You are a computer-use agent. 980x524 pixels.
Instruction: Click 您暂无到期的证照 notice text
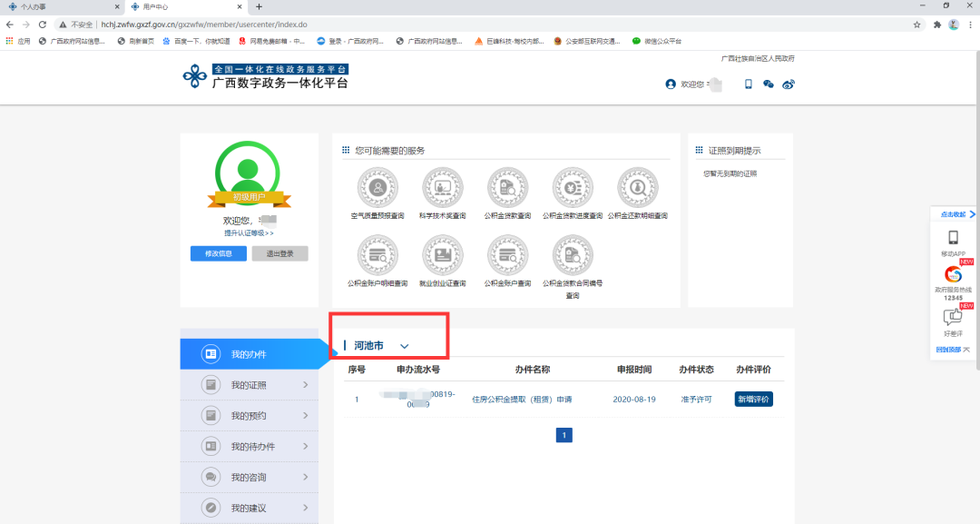[x=730, y=173]
